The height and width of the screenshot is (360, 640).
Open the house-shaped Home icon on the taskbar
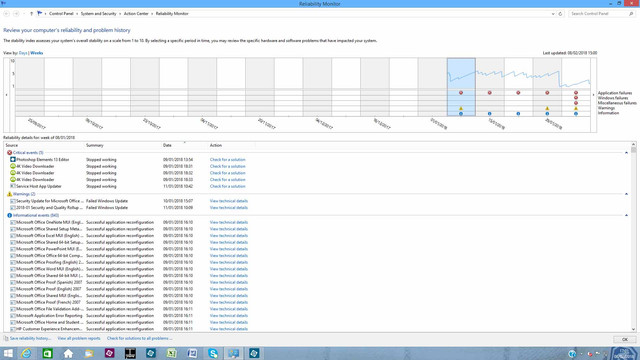click(68, 353)
